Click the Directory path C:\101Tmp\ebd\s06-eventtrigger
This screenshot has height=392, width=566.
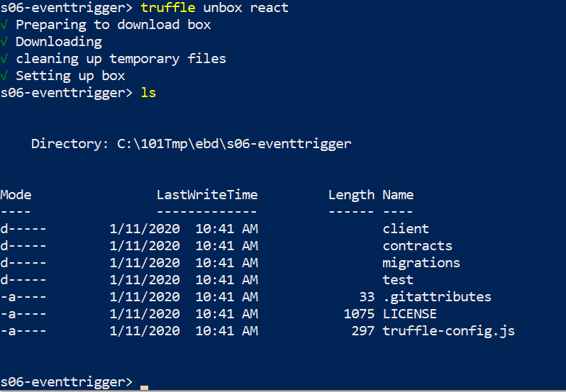[234, 143]
